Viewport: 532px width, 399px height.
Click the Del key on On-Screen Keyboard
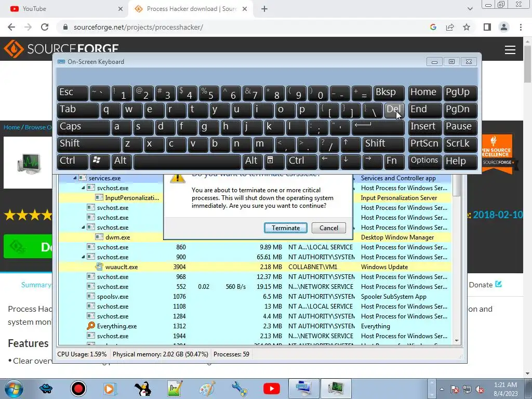394,110
